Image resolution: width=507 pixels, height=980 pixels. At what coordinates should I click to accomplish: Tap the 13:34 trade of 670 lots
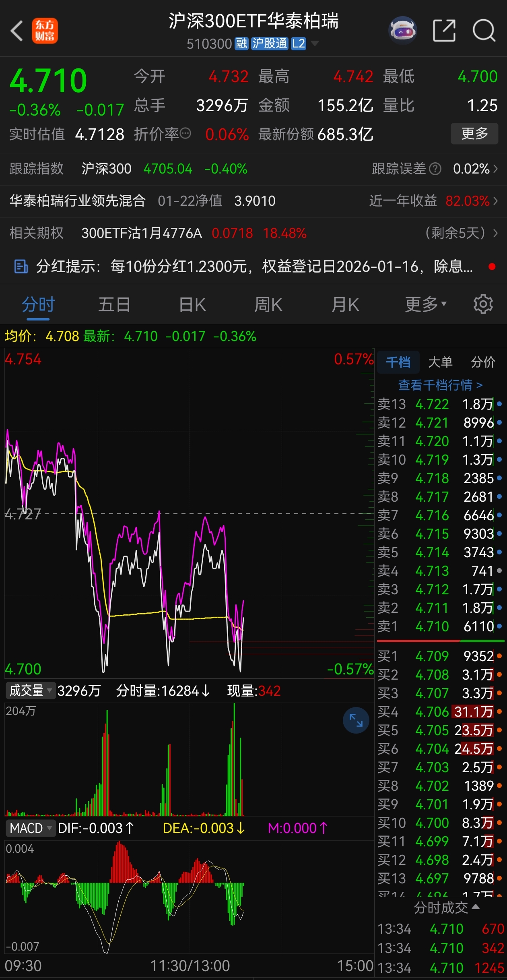coord(441,929)
